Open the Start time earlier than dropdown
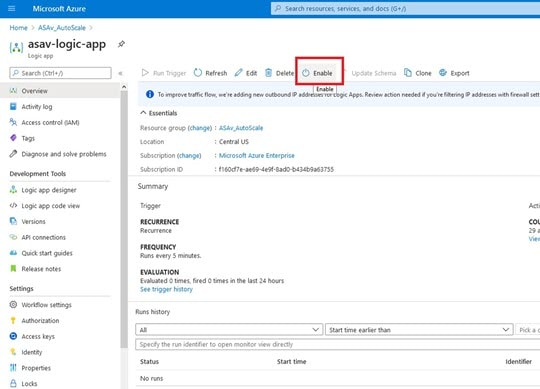 [x=419, y=330]
